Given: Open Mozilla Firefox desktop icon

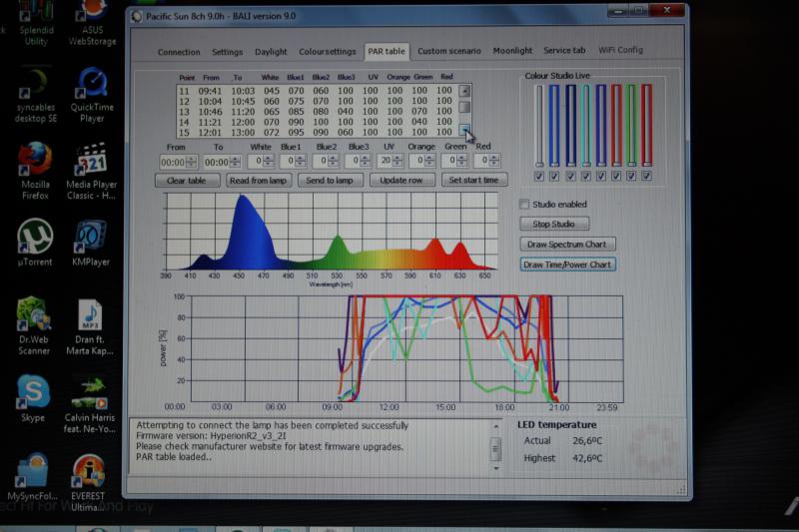Looking at the screenshot, I should [x=35, y=160].
